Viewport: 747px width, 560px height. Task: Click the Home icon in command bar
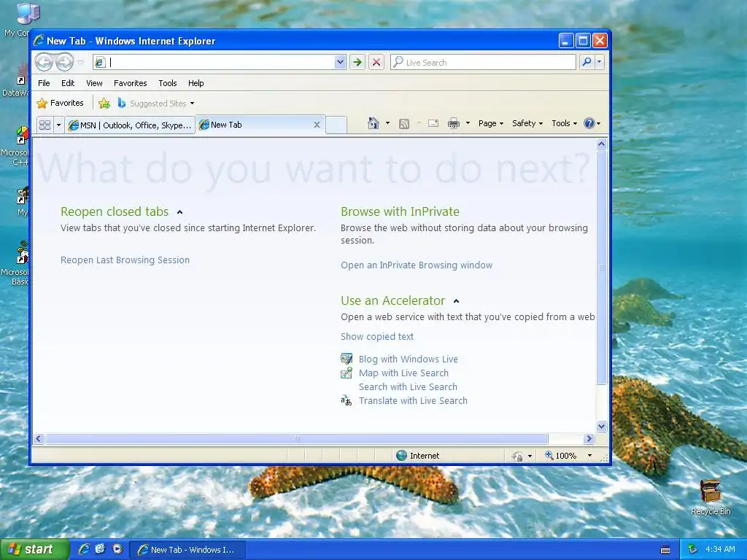pyautogui.click(x=373, y=123)
